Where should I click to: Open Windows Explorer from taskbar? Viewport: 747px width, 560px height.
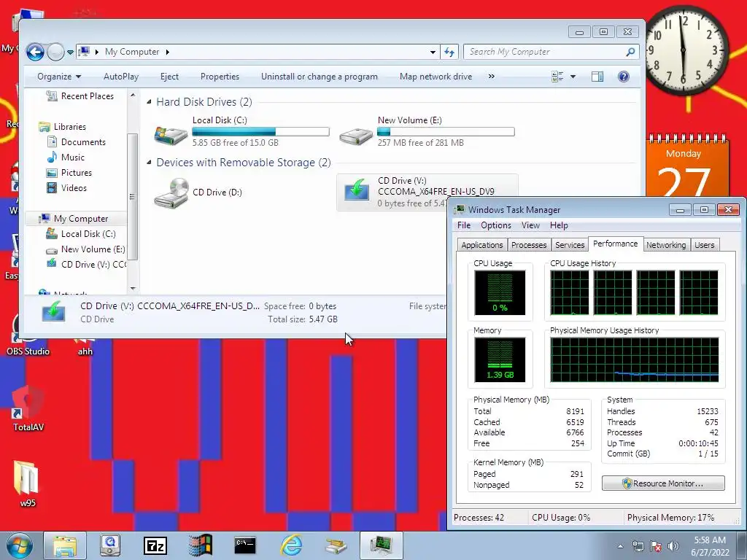tap(65, 545)
